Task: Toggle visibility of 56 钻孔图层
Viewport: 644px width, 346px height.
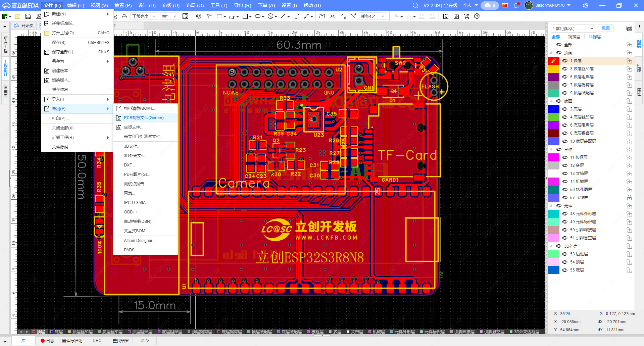Action: pyautogui.click(x=565, y=190)
